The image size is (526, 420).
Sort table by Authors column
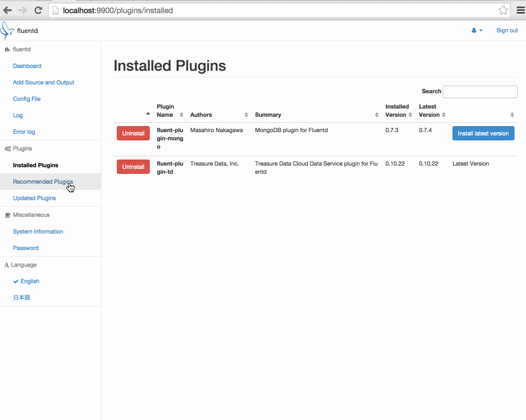219,115
